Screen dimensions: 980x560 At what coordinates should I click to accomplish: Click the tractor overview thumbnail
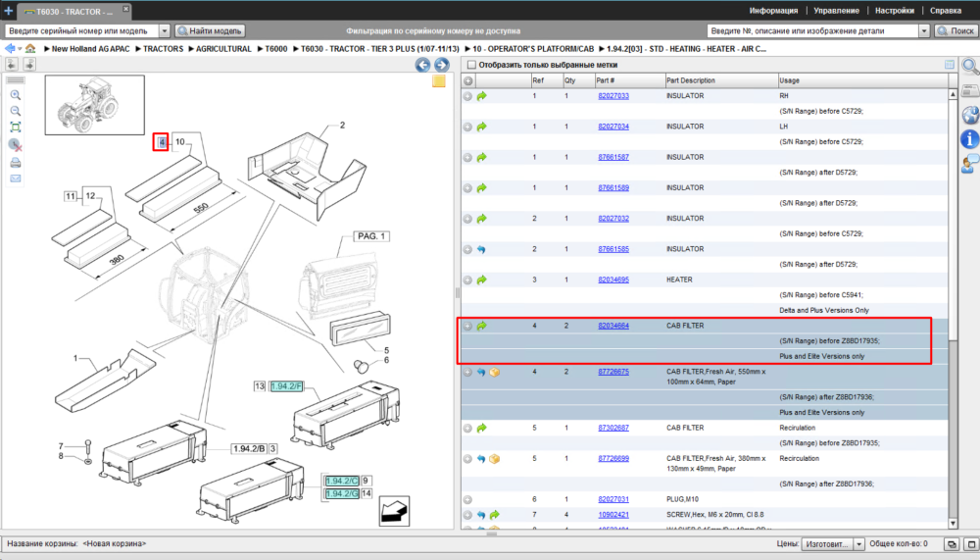point(94,105)
